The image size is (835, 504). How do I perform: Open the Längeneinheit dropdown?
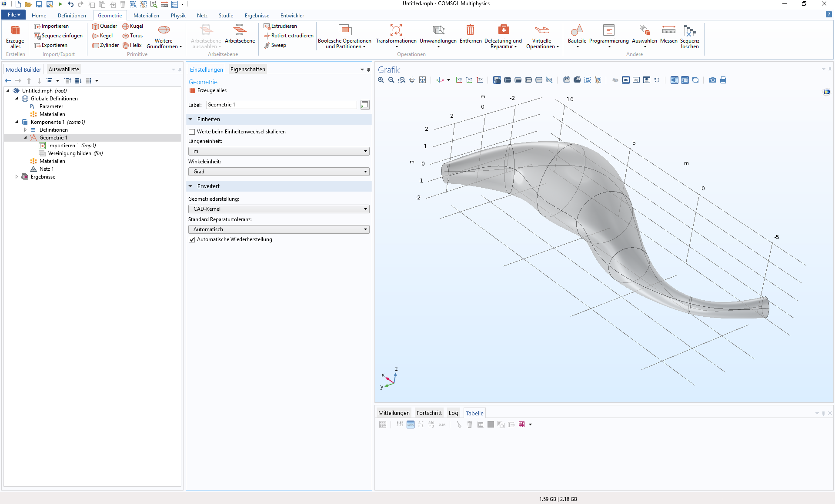(x=278, y=151)
